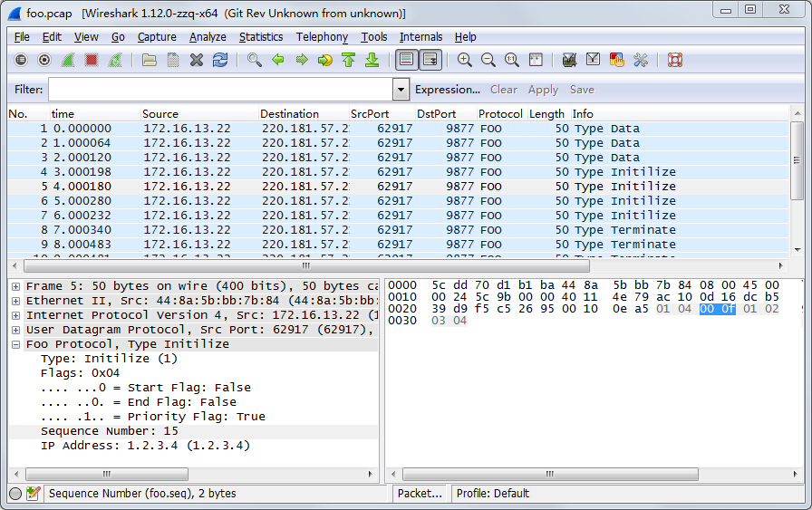Open preferences (wrench and screwdriver icon)
Image resolution: width=812 pixels, height=510 pixels.
tap(641, 60)
